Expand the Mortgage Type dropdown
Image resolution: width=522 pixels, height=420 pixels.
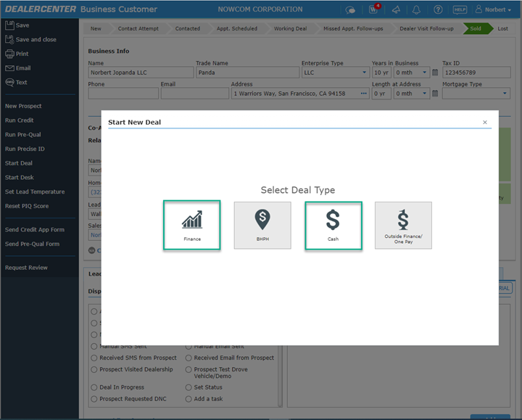pyautogui.click(x=505, y=94)
